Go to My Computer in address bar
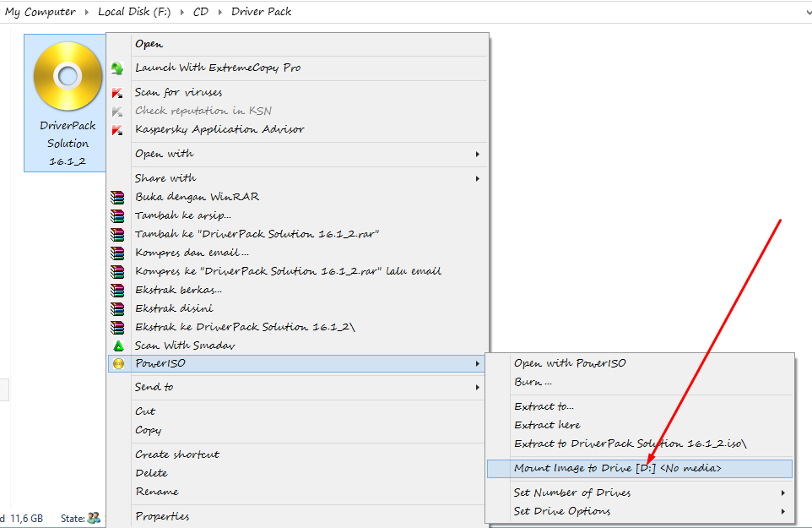The width and height of the screenshot is (812, 528). click(40, 11)
